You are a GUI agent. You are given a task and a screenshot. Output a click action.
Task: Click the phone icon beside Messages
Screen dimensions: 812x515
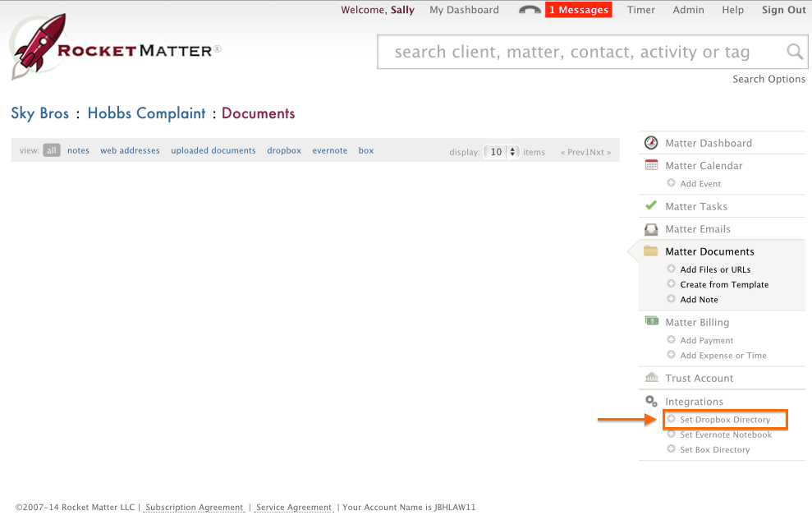530,10
